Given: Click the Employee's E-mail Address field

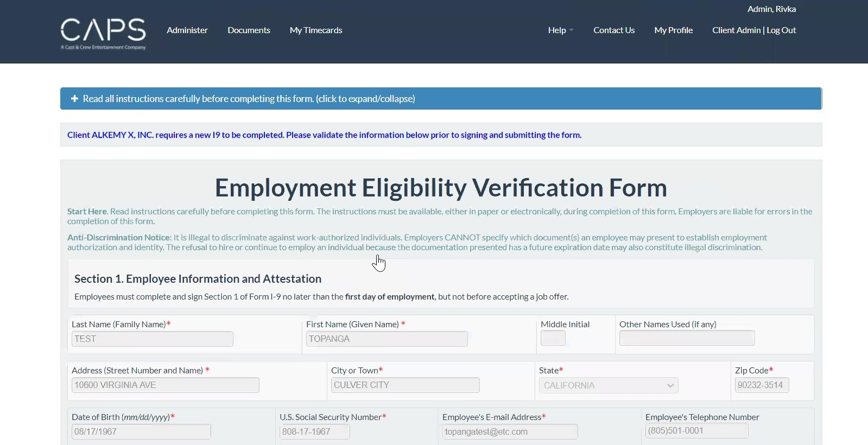Looking at the screenshot, I should pyautogui.click(x=510, y=432).
